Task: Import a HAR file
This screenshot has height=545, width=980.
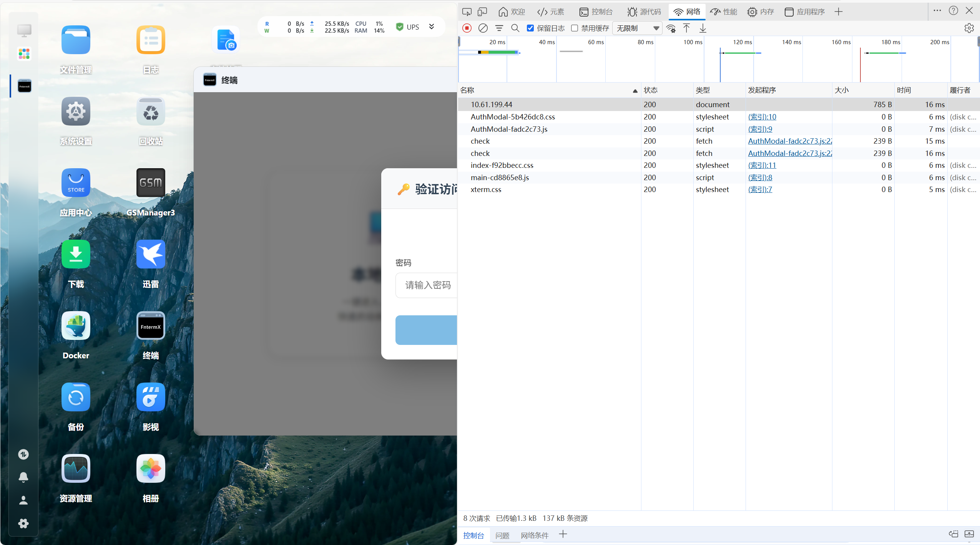Action: (x=686, y=28)
